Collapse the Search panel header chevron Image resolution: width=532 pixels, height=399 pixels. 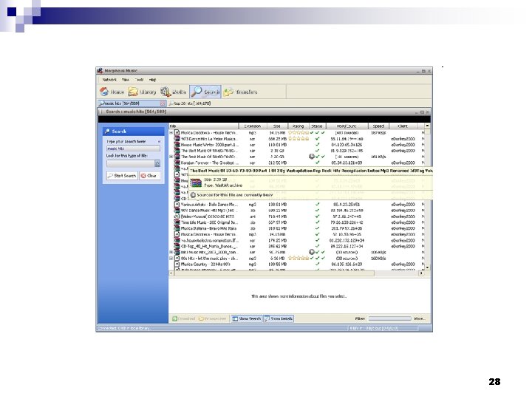point(159,141)
